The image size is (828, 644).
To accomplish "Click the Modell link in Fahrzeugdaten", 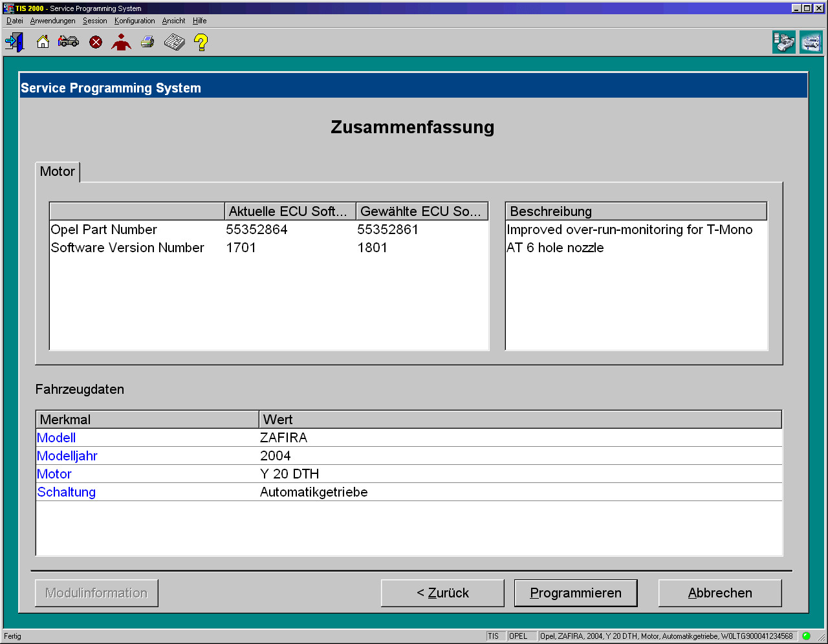I will coord(56,438).
